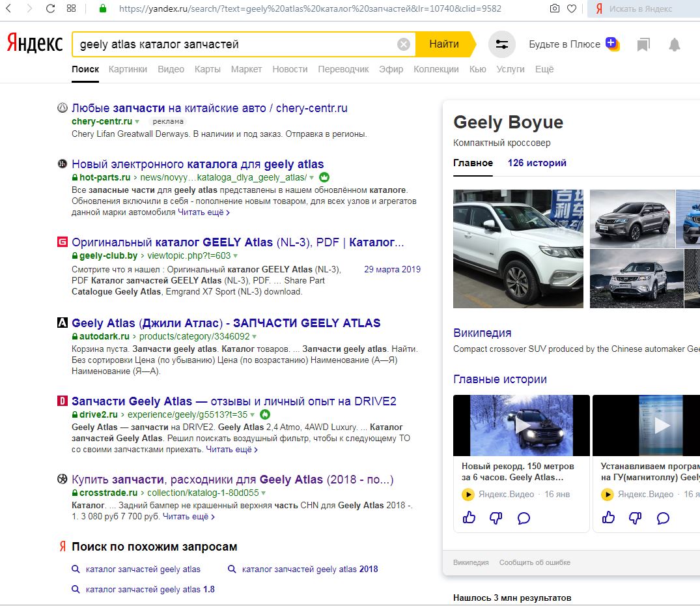
Task: Click the 'Искать в Яндекс' toolbar search box
Action: [x=644, y=8]
